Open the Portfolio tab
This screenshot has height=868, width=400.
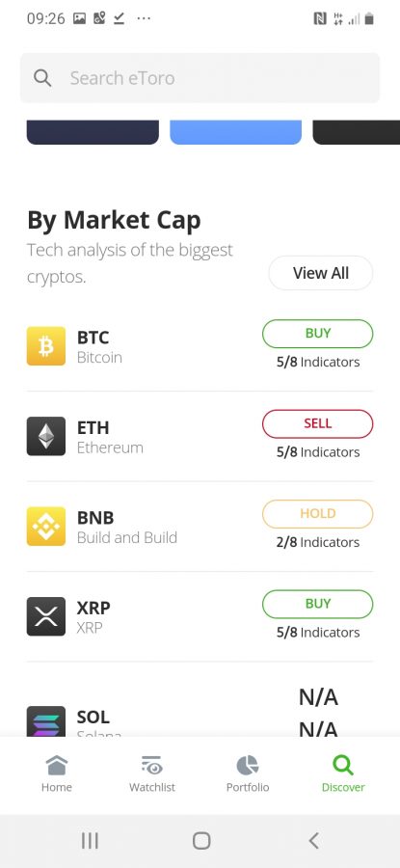(x=248, y=773)
